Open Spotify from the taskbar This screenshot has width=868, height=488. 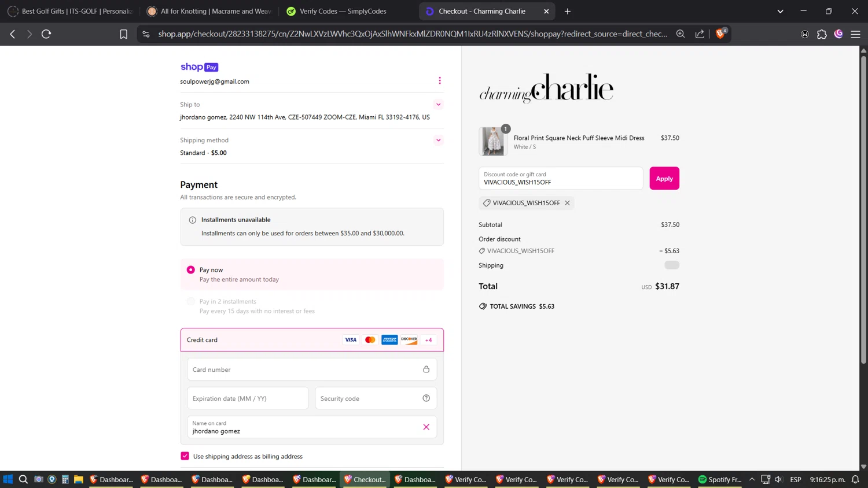click(x=719, y=479)
